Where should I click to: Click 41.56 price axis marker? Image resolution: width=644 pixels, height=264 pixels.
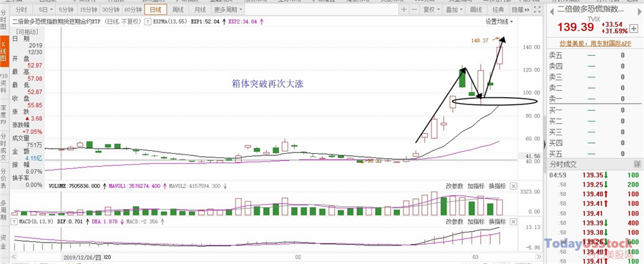point(532,156)
